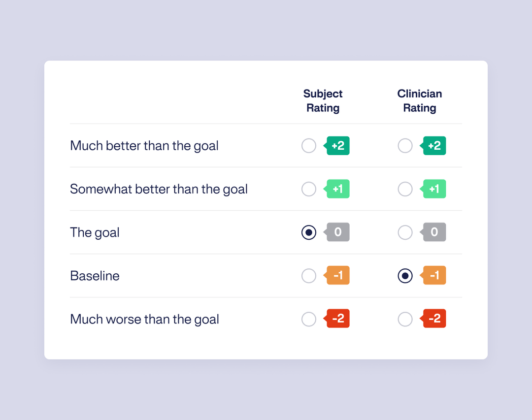Image resolution: width=532 pixels, height=420 pixels.
Task: Click the 'Baseline' row label
Action: 95,276
